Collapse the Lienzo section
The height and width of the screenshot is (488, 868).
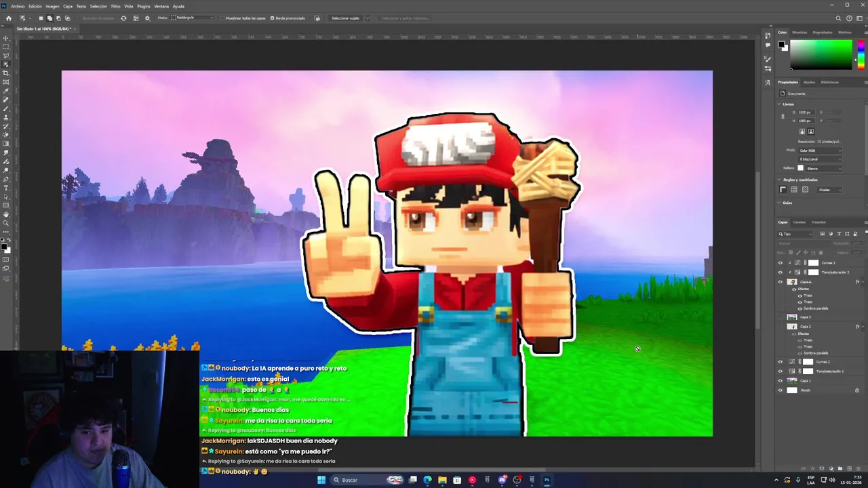tap(779, 104)
